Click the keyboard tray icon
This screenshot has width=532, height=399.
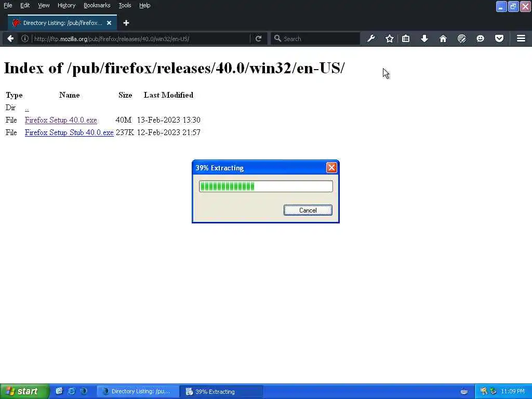coord(464,392)
